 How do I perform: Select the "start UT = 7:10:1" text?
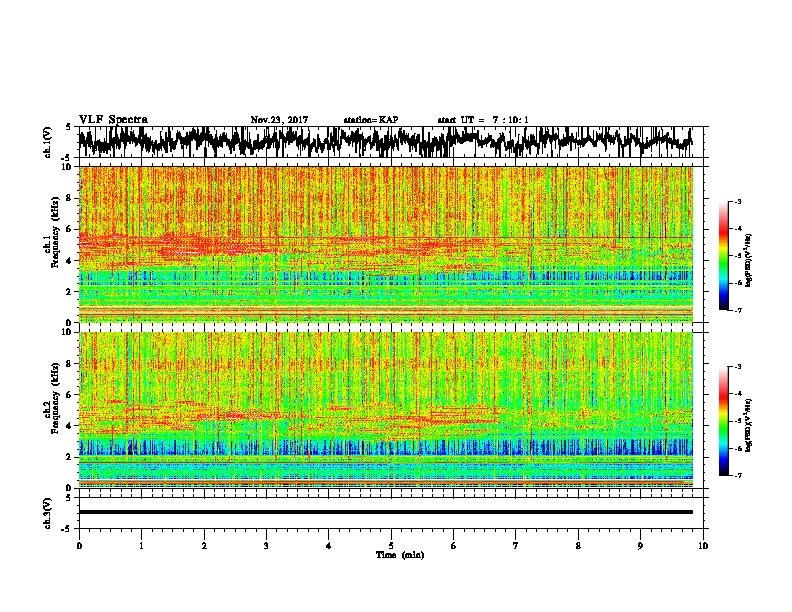pyautogui.click(x=483, y=120)
